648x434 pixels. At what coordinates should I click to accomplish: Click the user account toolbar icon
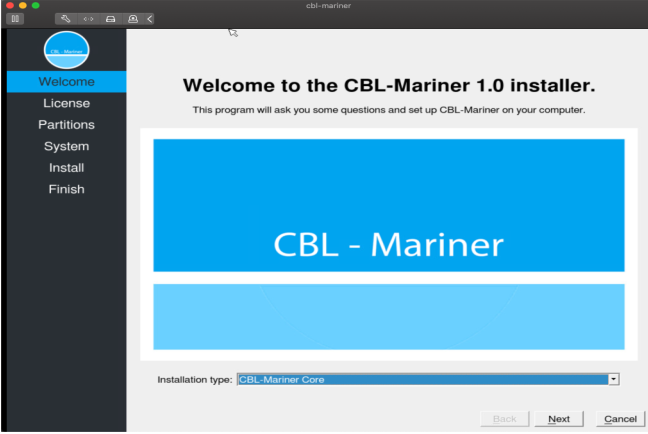point(133,19)
